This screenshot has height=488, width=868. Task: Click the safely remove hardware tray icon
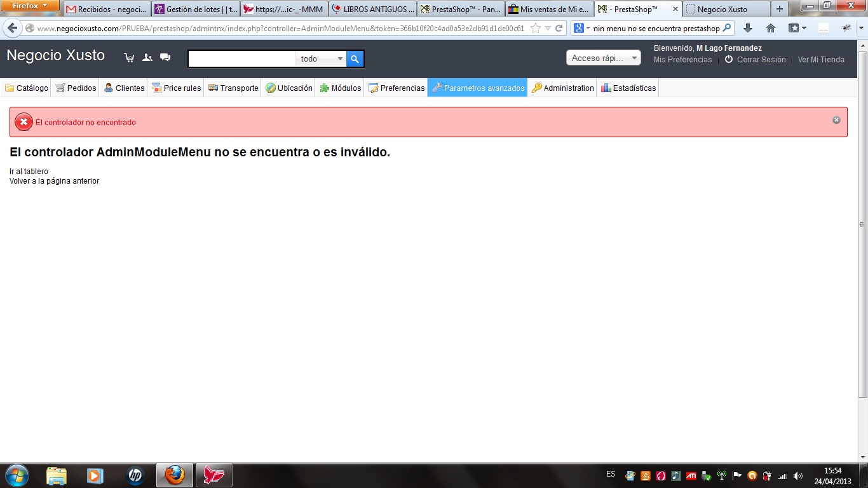click(706, 476)
